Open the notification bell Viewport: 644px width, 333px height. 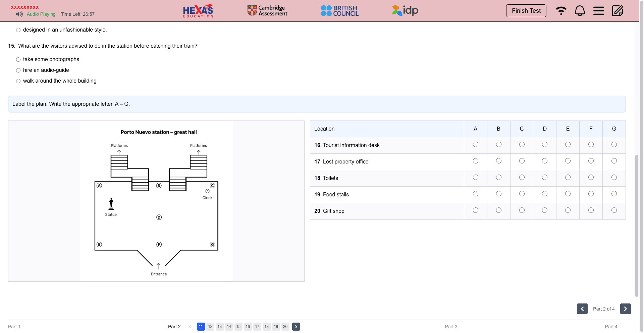pos(580,11)
